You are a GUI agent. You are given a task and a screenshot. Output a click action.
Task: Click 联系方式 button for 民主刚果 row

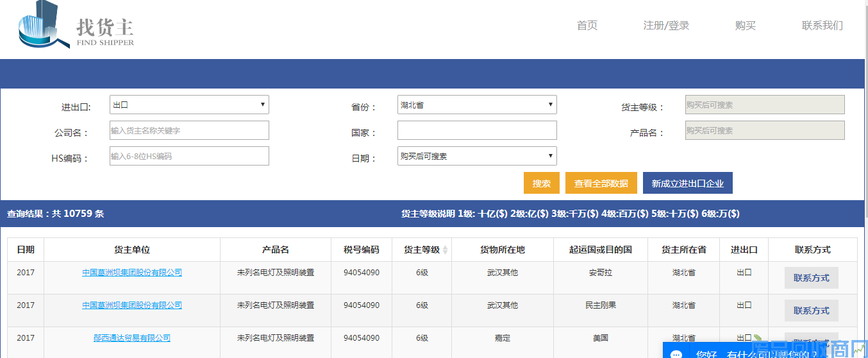[811, 311]
